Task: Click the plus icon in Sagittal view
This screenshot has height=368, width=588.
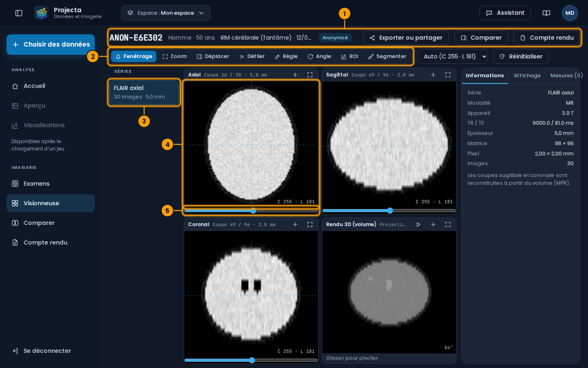Action: click(433, 75)
